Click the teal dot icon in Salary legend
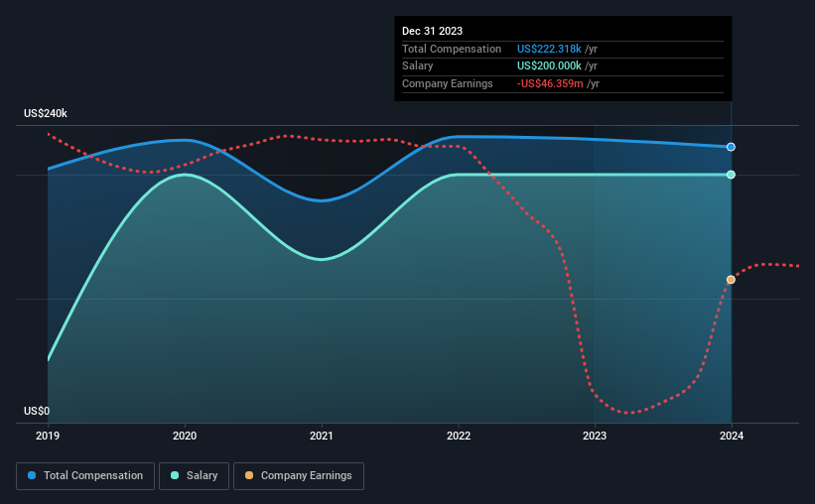This screenshot has height=504, width=815. (175, 475)
